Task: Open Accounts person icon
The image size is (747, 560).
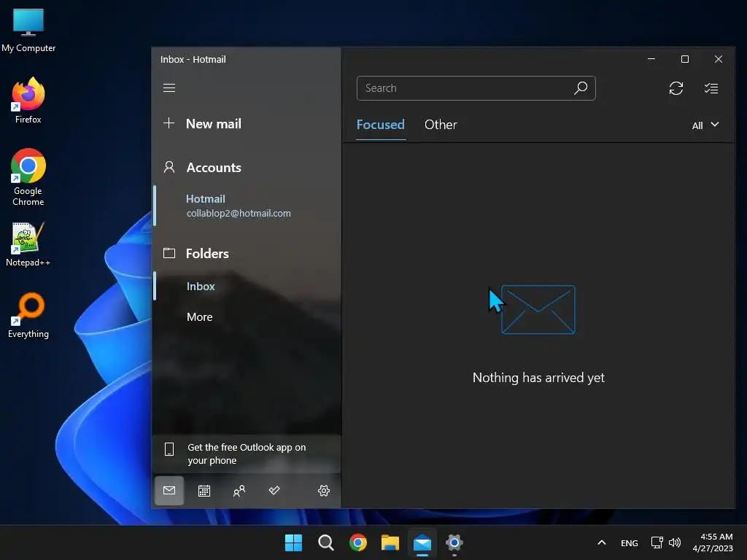Action: click(169, 167)
